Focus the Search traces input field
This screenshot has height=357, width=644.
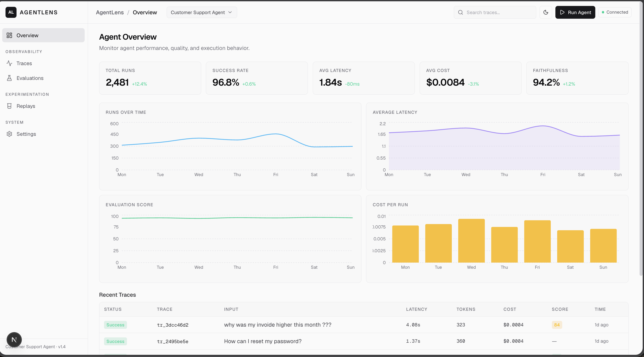pos(495,12)
